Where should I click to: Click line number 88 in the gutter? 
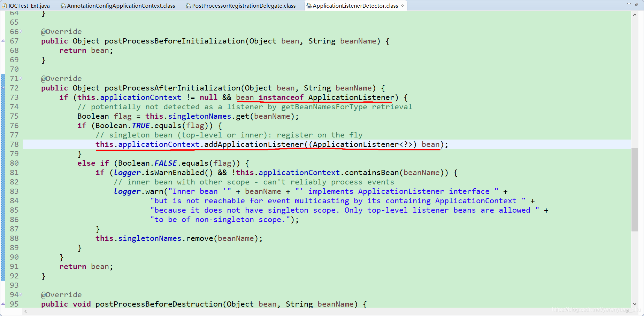pyautogui.click(x=14, y=238)
